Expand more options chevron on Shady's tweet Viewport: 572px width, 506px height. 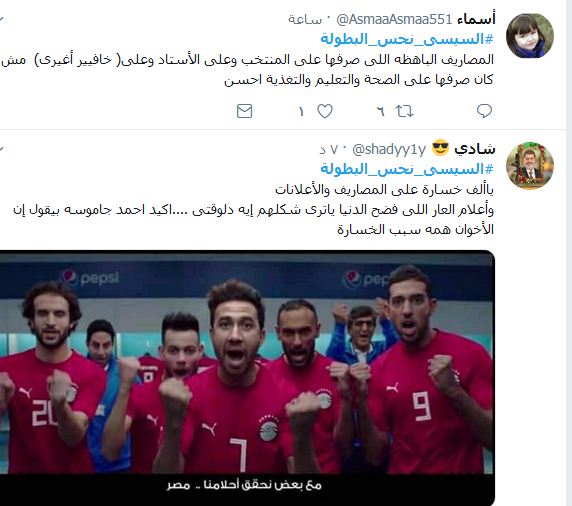point(2,148)
